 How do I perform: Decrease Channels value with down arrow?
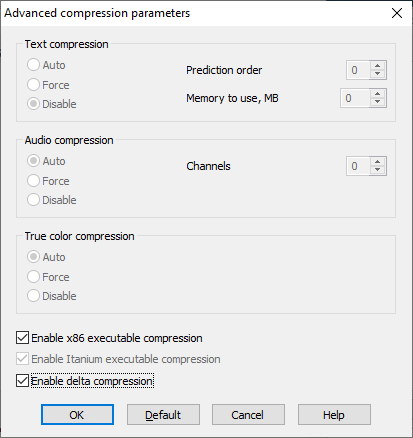377,170
